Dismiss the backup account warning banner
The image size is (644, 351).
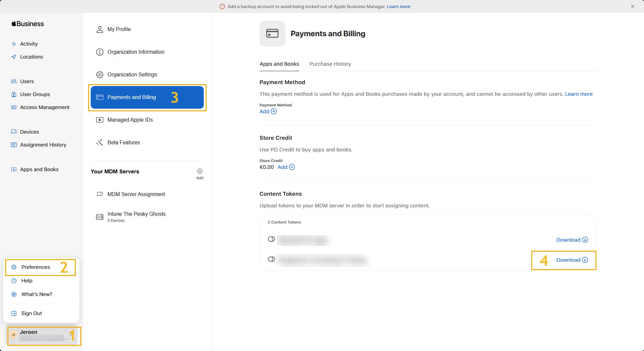[632, 6]
